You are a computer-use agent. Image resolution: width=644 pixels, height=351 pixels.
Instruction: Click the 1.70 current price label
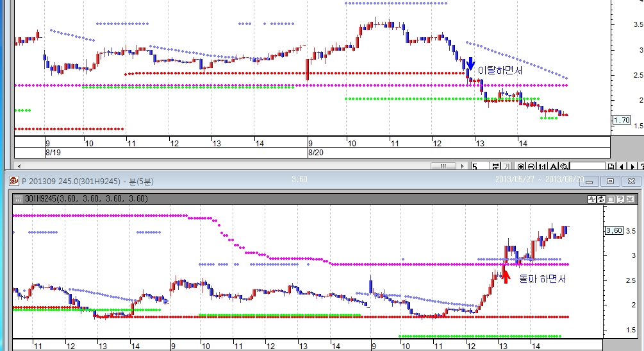[x=620, y=120]
